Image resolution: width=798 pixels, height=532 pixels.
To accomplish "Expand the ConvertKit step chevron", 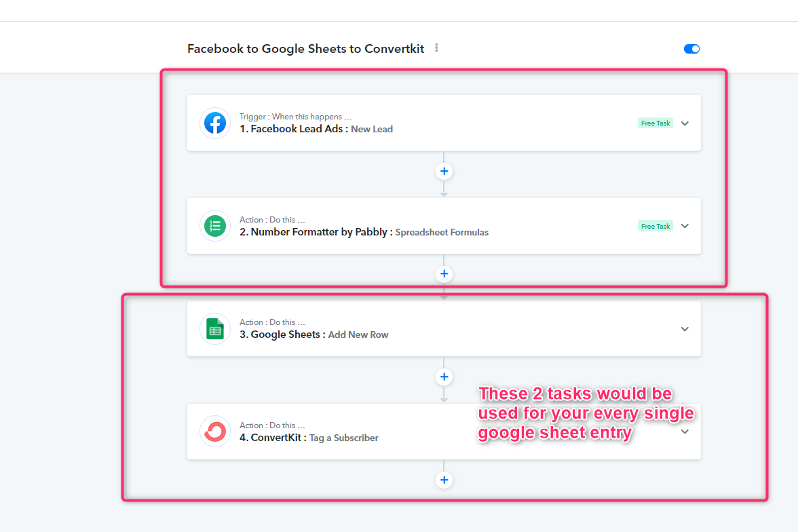I will click(x=685, y=432).
